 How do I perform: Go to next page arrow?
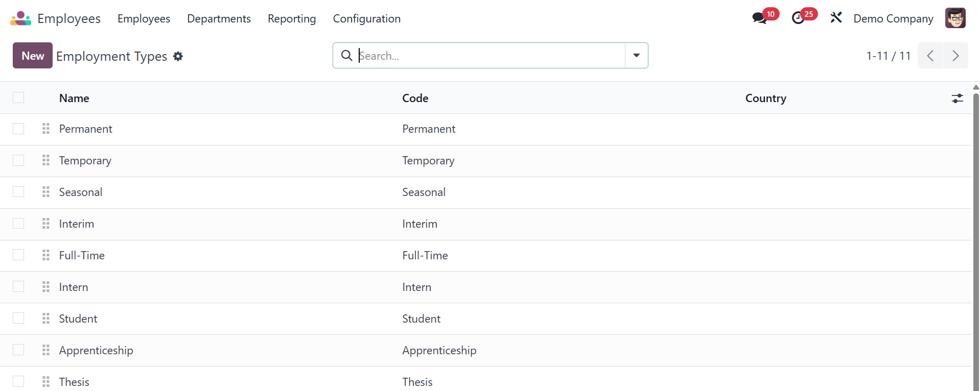coord(955,56)
